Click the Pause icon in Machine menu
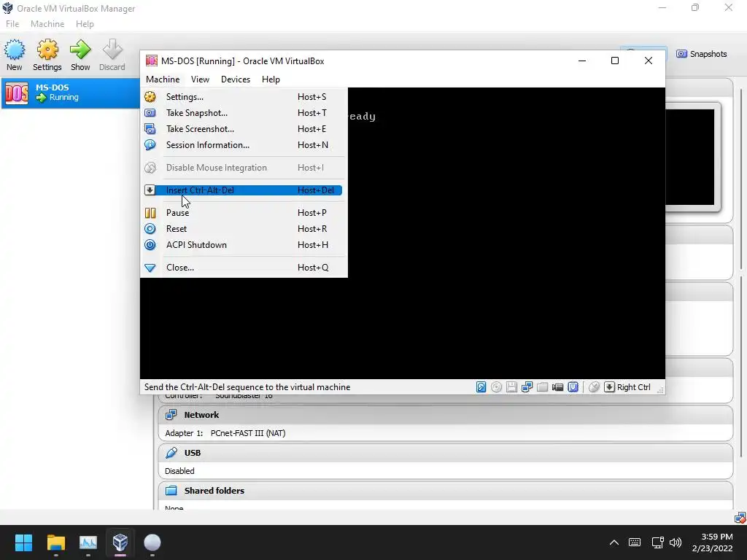Viewport: 747px width, 560px height. pyautogui.click(x=150, y=213)
